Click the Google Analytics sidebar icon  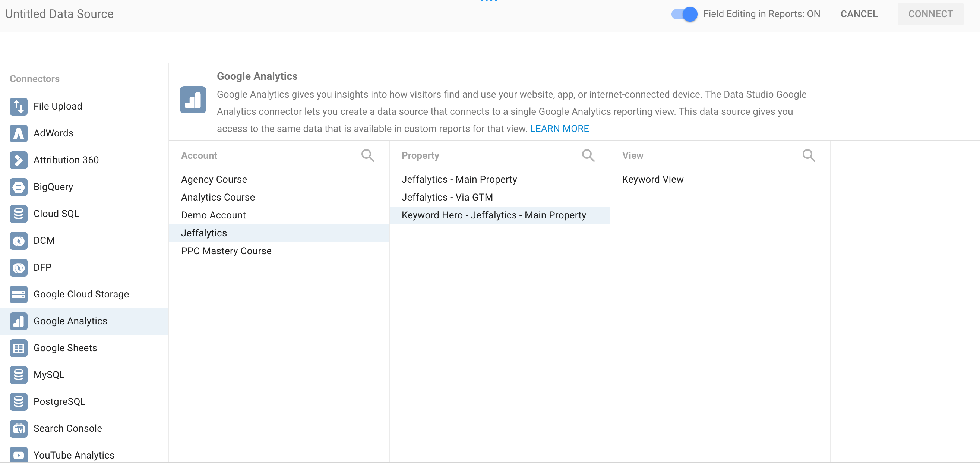pos(18,321)
